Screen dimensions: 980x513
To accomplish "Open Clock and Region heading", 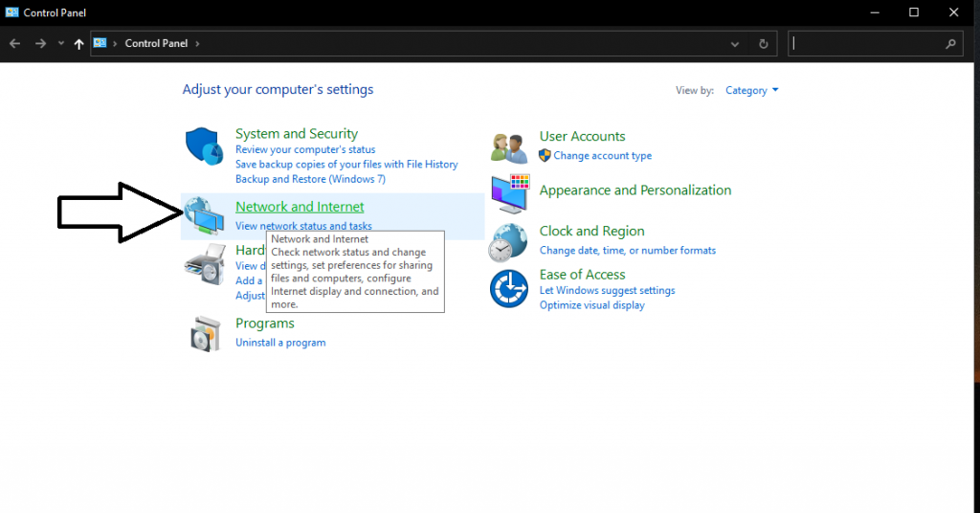I will [591, 232].
